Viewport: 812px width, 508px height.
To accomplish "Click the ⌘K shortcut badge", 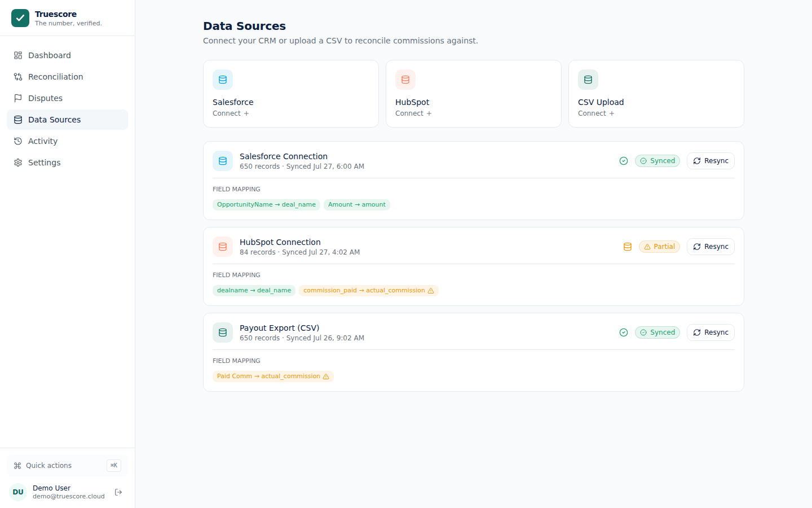I will tap(114, 466).
